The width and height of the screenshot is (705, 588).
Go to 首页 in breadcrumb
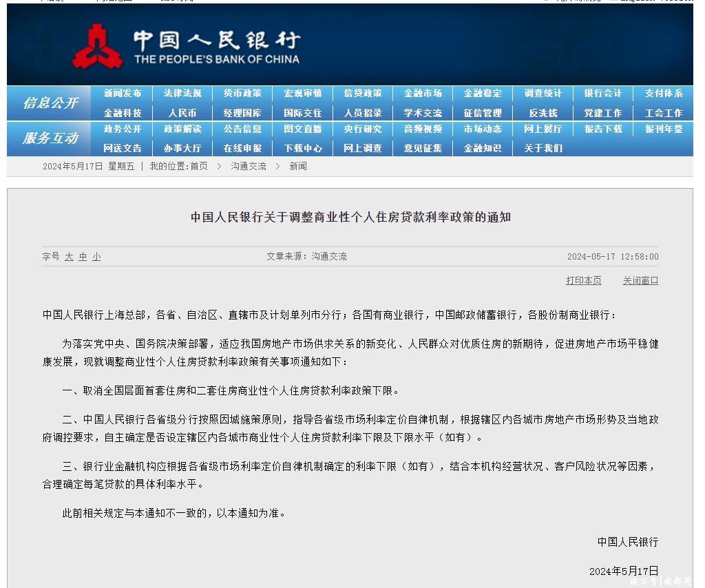199,167
